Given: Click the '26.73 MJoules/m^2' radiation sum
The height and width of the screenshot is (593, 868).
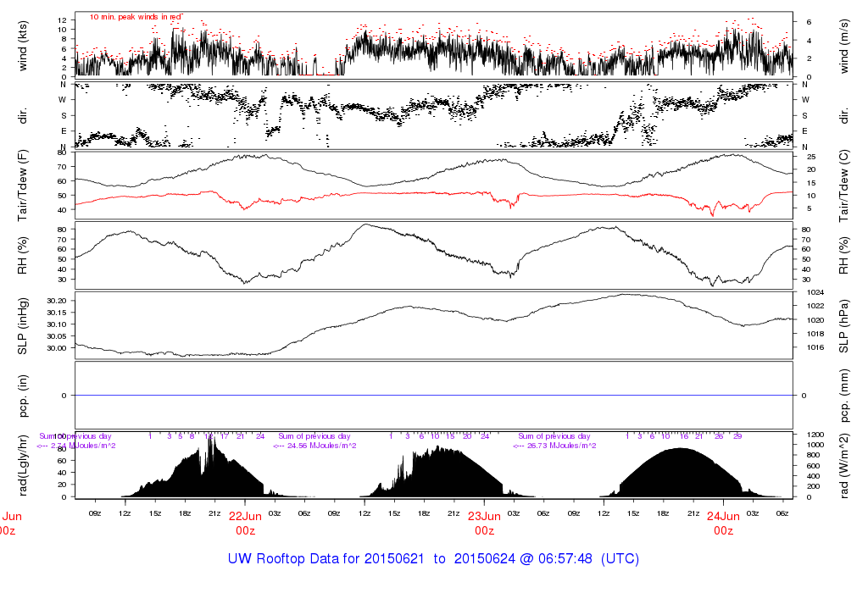Looking at the screenshot, I should (x=561, y=446).
